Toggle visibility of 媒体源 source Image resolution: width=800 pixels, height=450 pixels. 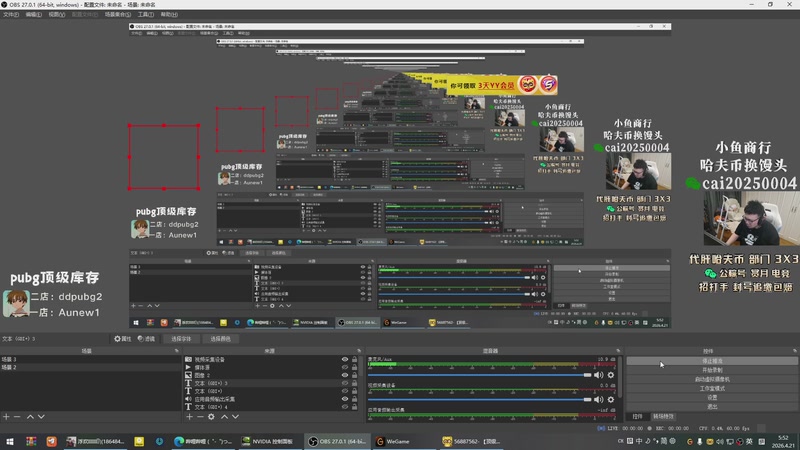point(345,367)
